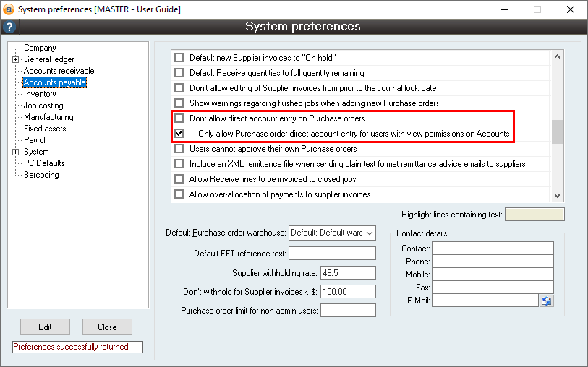The width and height of the screenshot is (588, 367).
Task: Uncheck 'Only allow Purchase order direct account entry'
Action: coord(179,134)
